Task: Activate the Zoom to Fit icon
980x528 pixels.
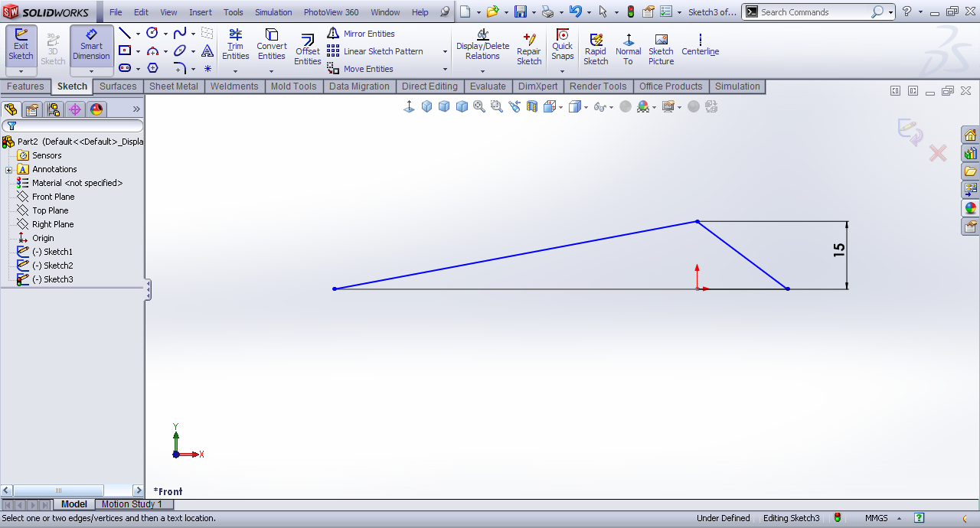Action: (x=479, y=107)
